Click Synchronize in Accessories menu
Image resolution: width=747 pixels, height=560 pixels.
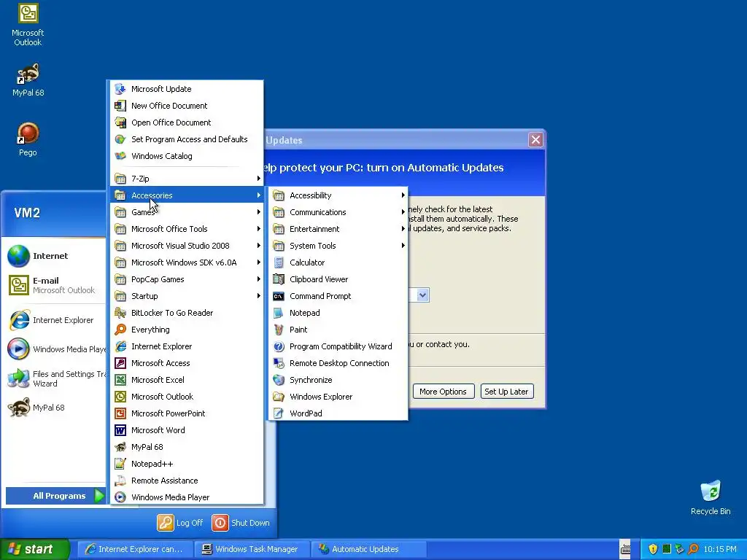click(x=338, y=379)
